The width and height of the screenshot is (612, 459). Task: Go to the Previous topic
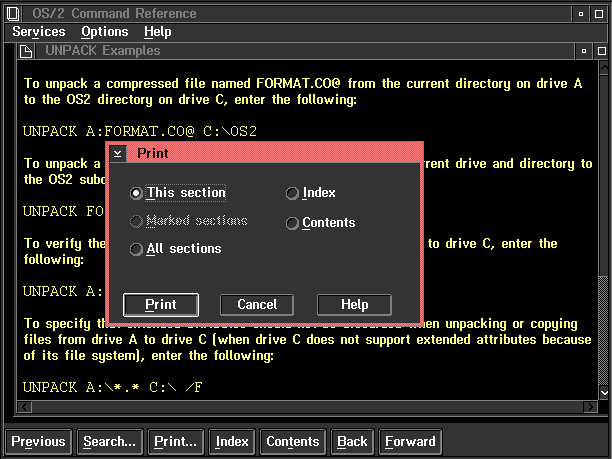38,442
